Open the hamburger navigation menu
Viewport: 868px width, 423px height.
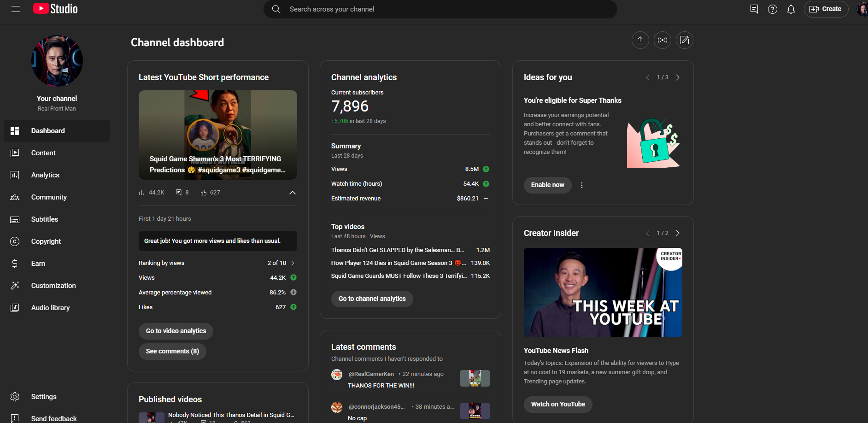[x=16, y=9]
